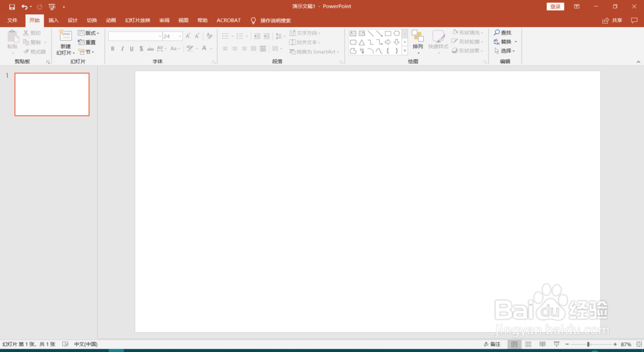The width and height of the screenshot is (644, 352).
Task: Switch to Slide Sorter view icon
Action: (x=528, y=344)
